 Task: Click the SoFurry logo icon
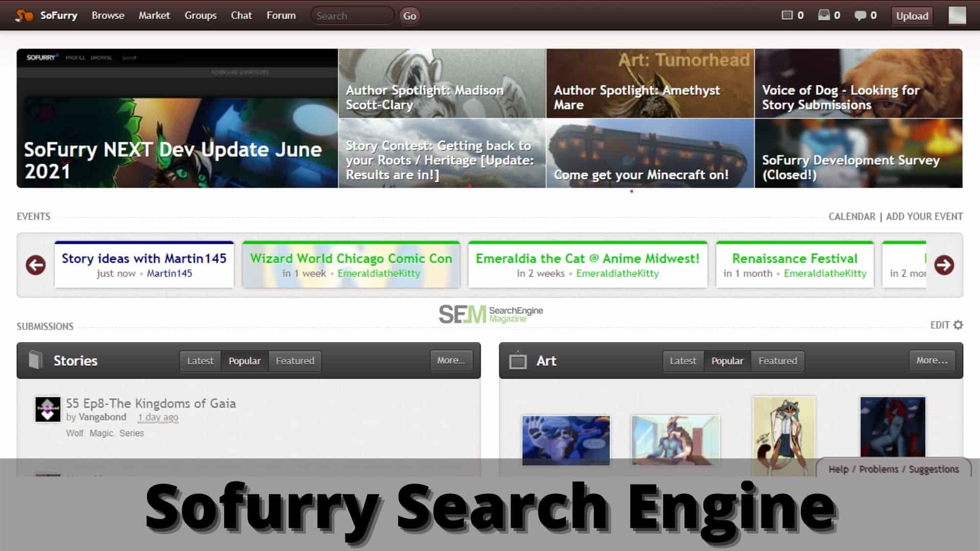tap(24, 15)
